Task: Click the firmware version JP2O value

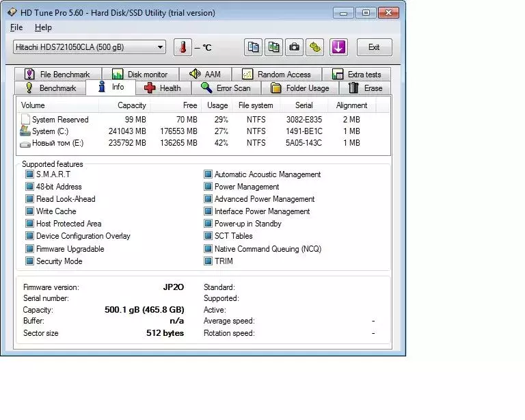Action: point(174,287)
